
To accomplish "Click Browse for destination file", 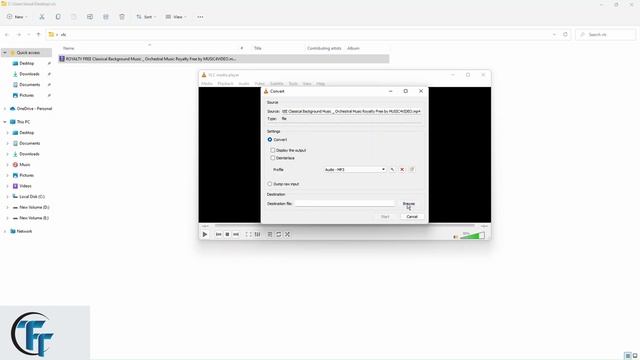I will pyautogui.click(x=409, y=204).
